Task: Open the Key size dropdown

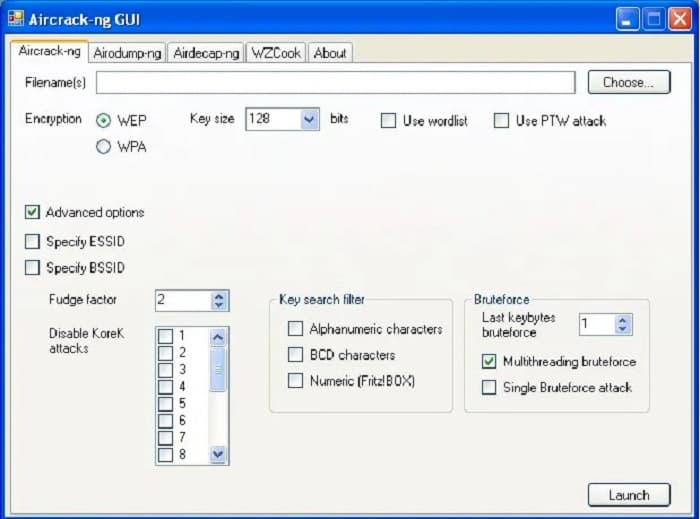Action: pos(309,119)
